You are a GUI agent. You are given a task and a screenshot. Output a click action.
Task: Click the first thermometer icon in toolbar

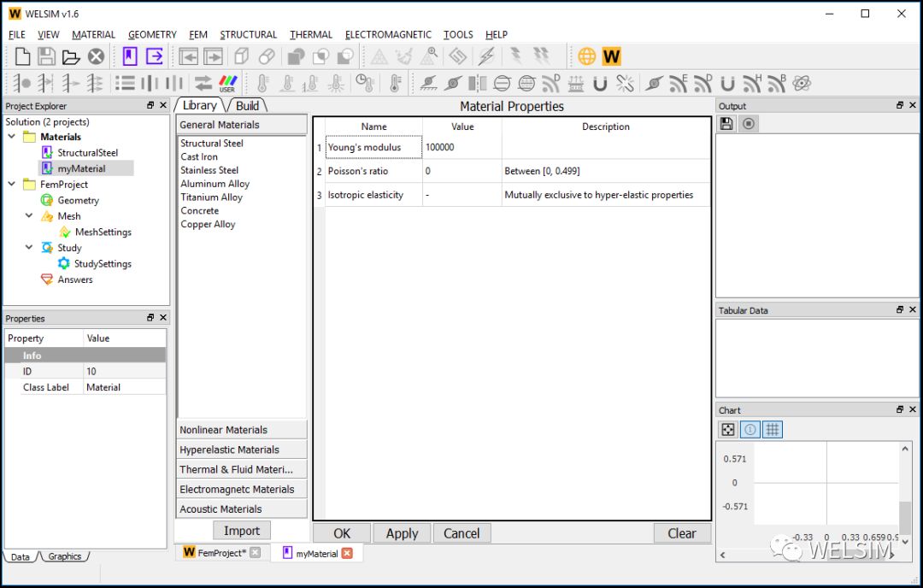[x=262, y=83]
